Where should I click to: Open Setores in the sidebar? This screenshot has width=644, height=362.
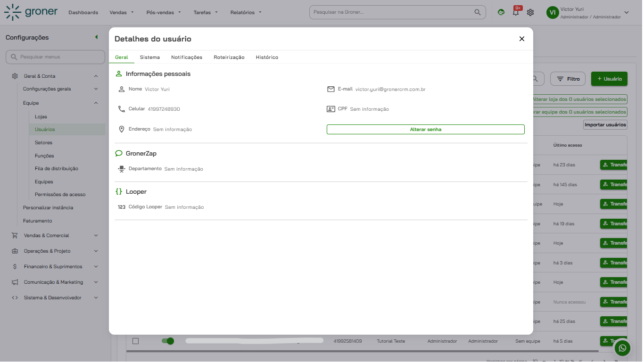[x=43, y=142]
